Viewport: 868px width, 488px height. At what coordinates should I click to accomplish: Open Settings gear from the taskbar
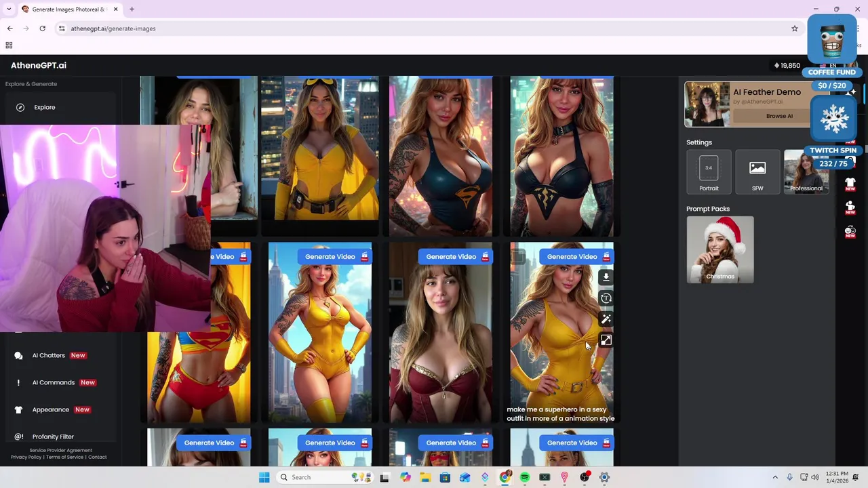coord(604,477)
